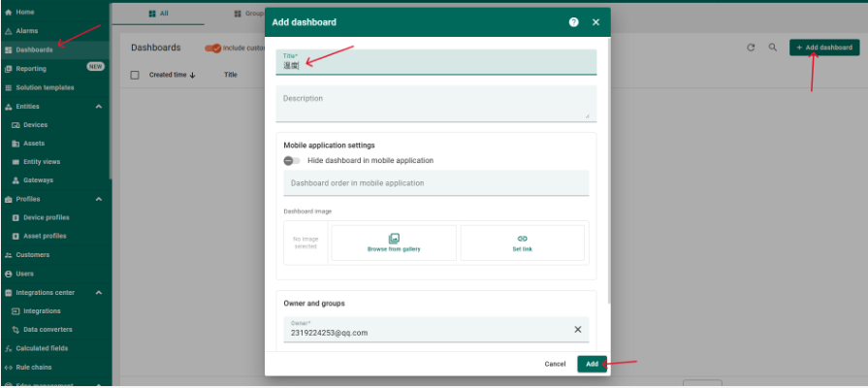Screen dimensions: 868x388
Task: Open Alarms from the sidebar
Action: tap(27, 31)
